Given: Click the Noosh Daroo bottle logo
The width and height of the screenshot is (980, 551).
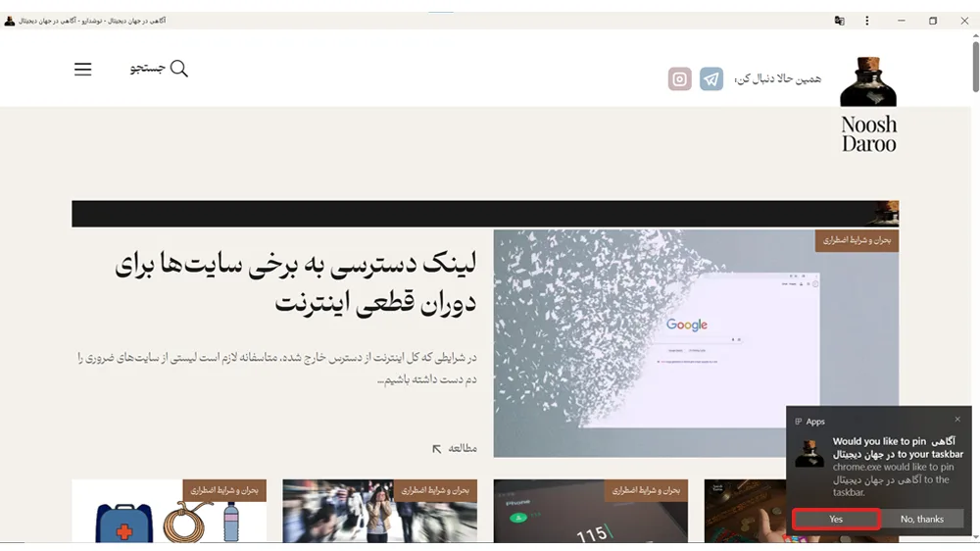Looking at the screenshot, I should coord(868,82).
